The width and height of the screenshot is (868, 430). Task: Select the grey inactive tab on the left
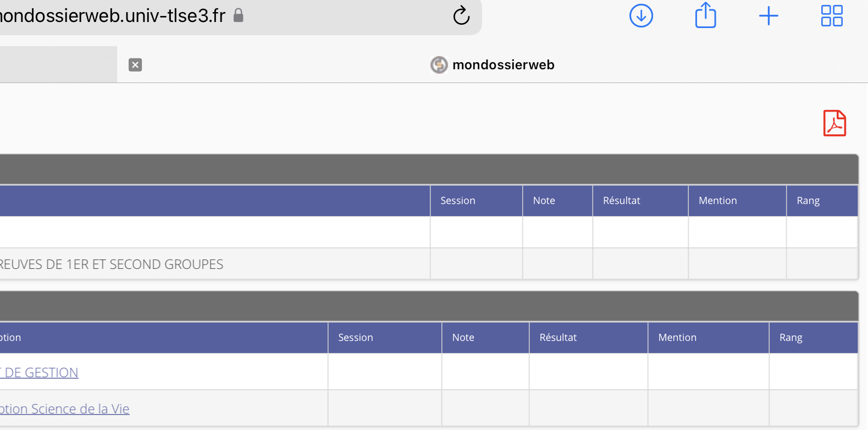[58, 65]
